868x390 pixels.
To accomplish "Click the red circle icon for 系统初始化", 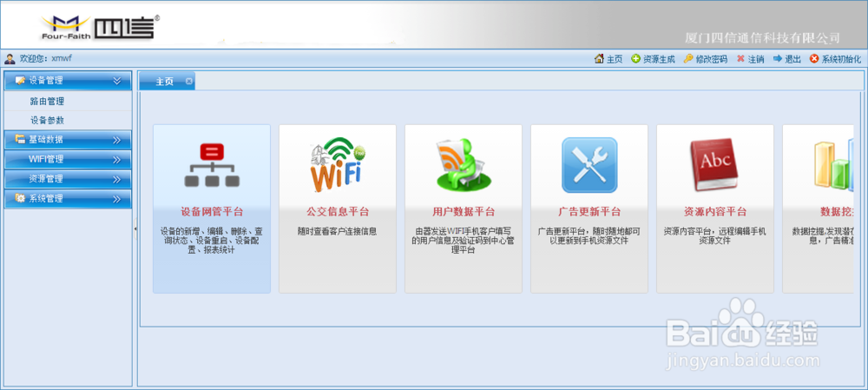I will click(814, 59).
